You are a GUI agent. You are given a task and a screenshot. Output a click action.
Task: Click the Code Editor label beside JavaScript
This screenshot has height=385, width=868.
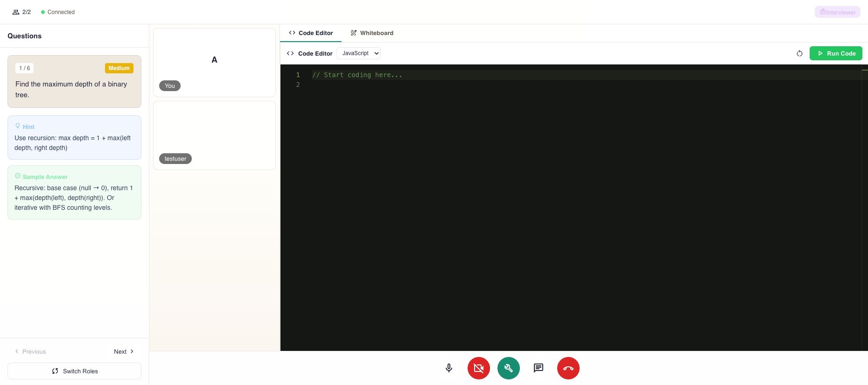click(315, 53)
